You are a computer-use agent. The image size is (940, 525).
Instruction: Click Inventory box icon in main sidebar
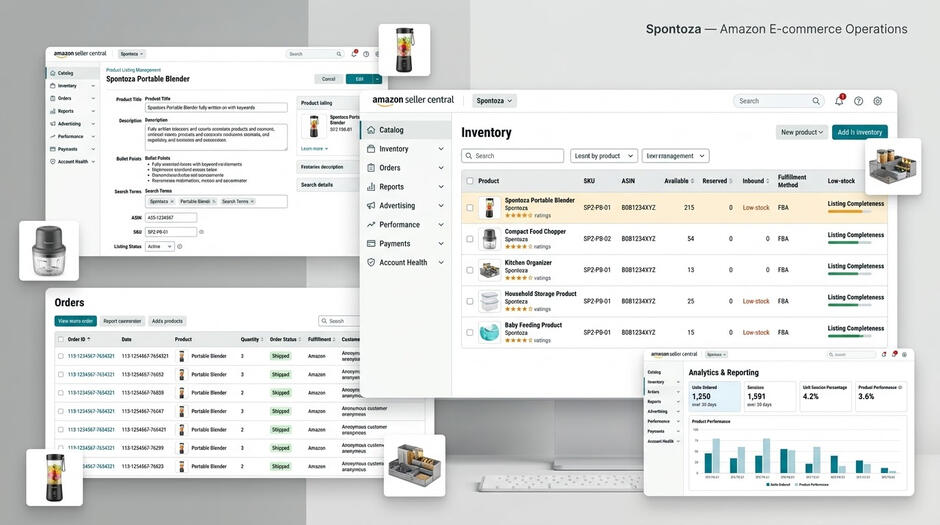(371, 149)
